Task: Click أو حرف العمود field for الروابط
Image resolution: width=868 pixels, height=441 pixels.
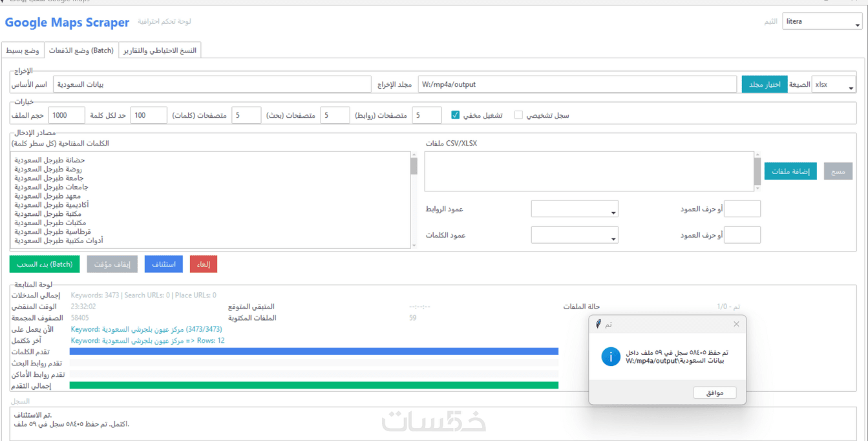Action: point(742,209)
